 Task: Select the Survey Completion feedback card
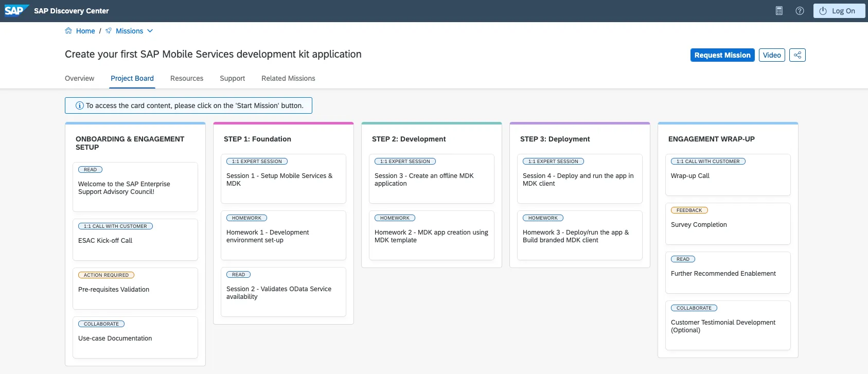click(728, 224)
